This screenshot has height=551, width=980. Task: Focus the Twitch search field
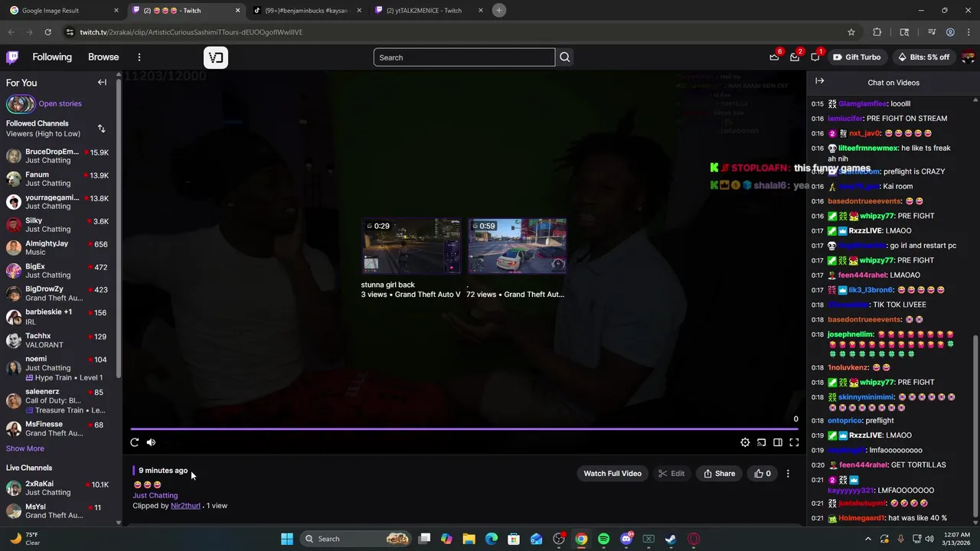coord(464,57)
